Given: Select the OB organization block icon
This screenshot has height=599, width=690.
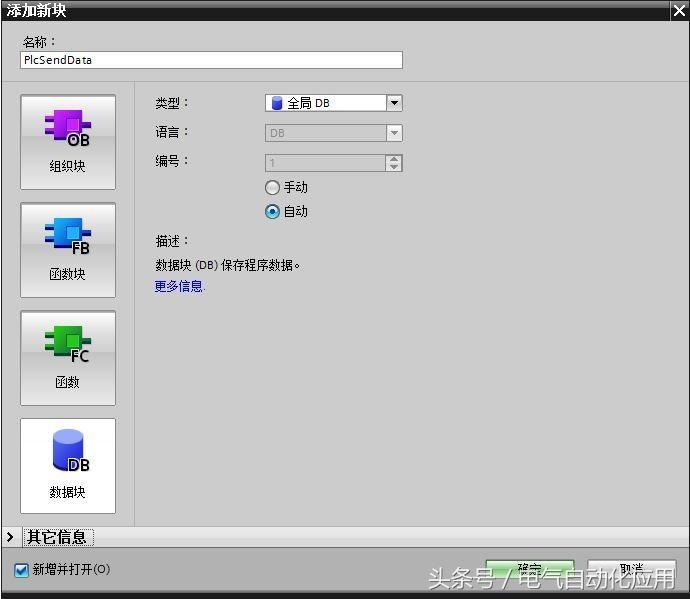Looking at the screenshot, I should click(68, 142).
